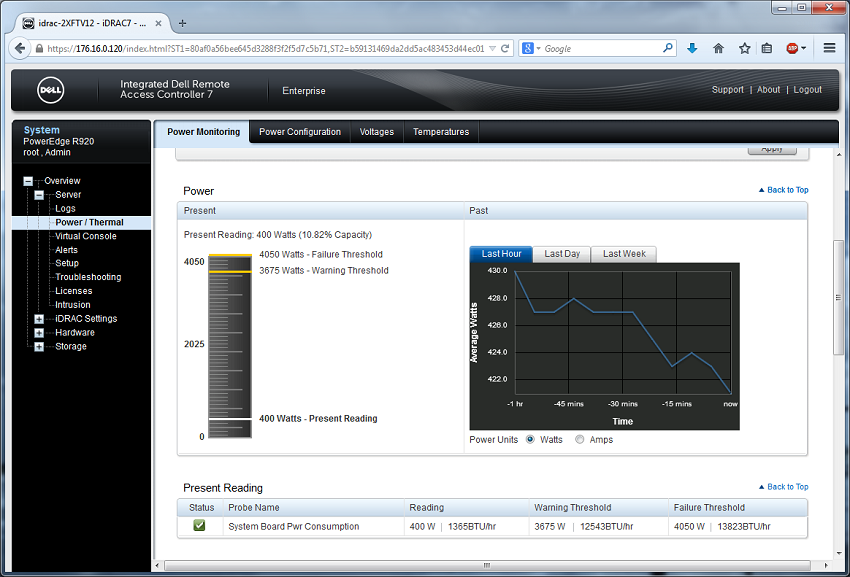Click the horizontal scrollbar thumb
Image resolution: width=850 pixels, height=577 pixels.
pos(487,565)
